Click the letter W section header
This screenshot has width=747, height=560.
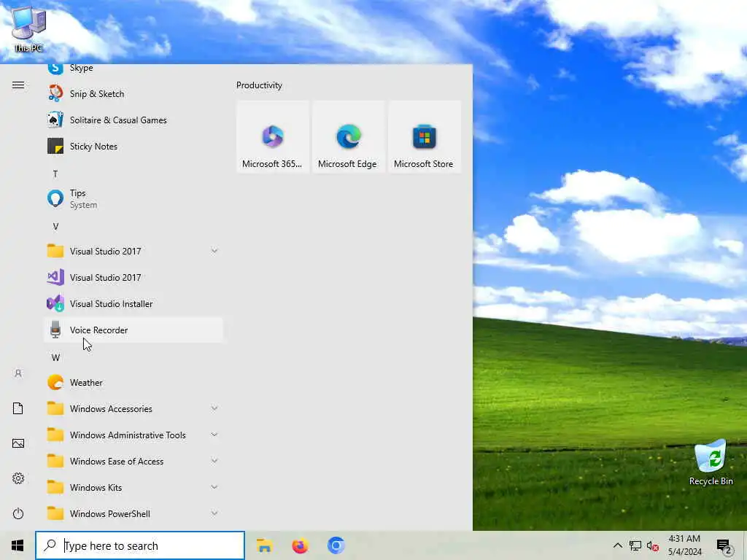pos(55,357)
